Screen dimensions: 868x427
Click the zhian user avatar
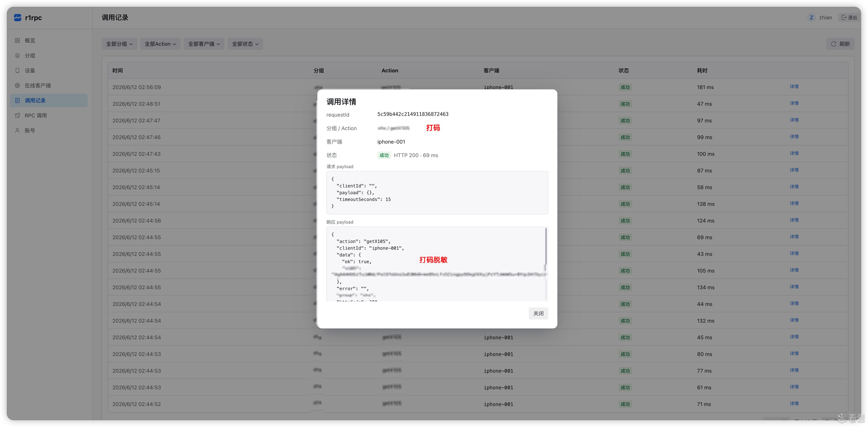[811, 17]
